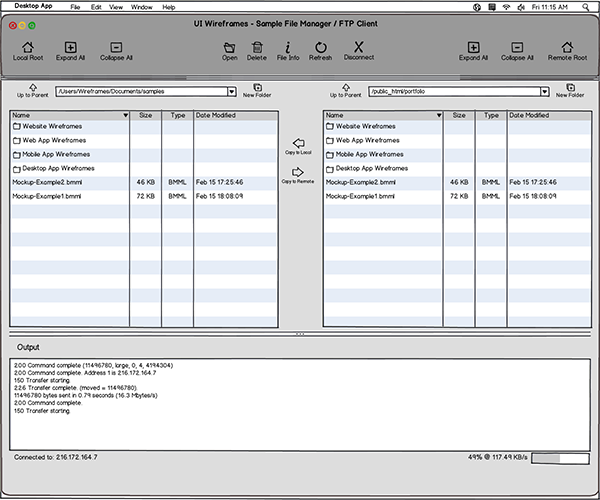The height and width of the screenshot is (500, 600).
Task: Go to Remote Root via home icon
Action: (x=567, y=47)
